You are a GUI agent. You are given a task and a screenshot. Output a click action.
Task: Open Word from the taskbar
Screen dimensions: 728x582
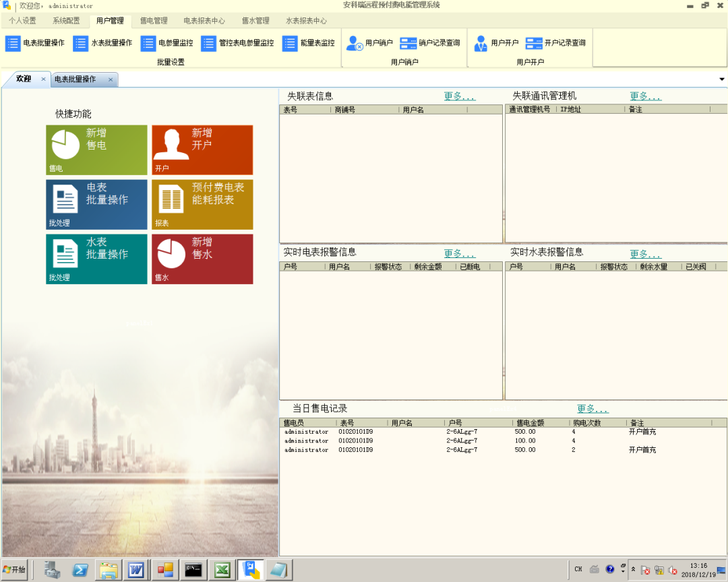coord(136,569)
